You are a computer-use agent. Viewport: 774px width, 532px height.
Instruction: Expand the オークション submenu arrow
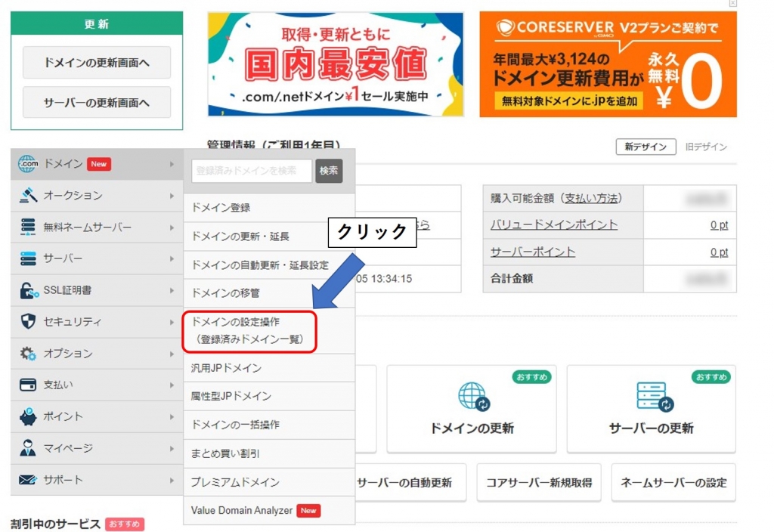click(x=172, y=196)
